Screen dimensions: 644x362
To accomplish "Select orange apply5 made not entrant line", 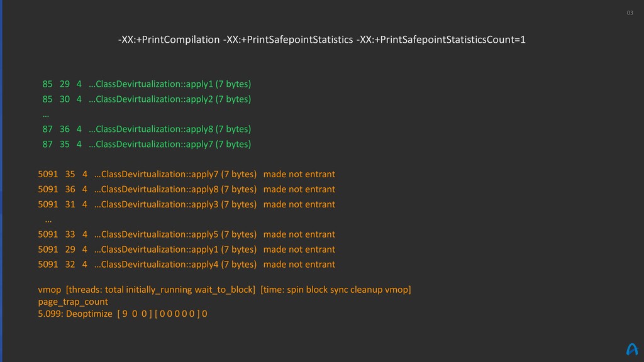I will (x=186, y=234).
